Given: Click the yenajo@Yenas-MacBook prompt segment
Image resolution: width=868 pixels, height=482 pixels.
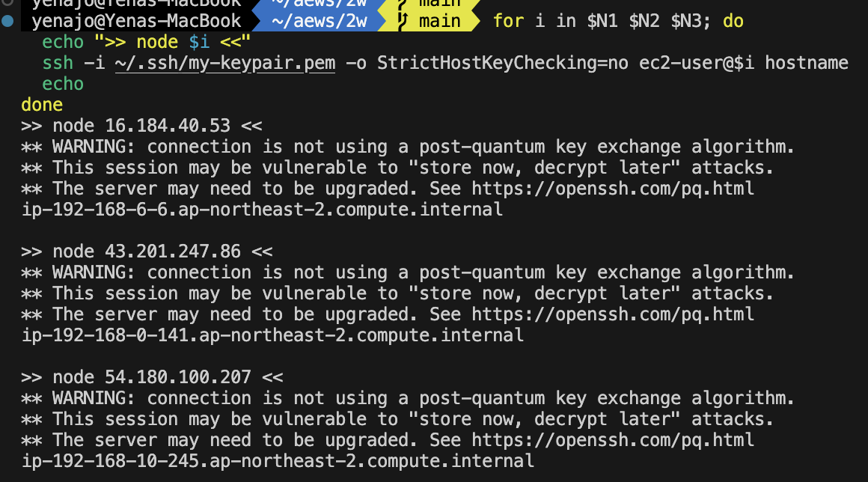Looking at the screenshot, I should (x=136, y=21).
